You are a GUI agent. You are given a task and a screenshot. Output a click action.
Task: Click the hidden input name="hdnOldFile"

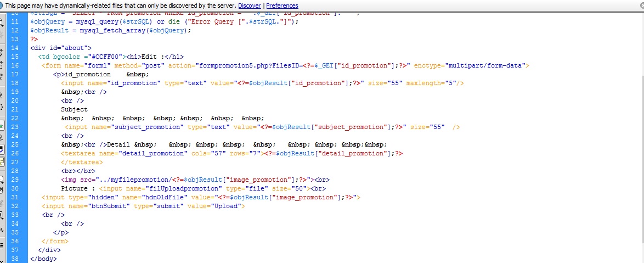(155, 198)
